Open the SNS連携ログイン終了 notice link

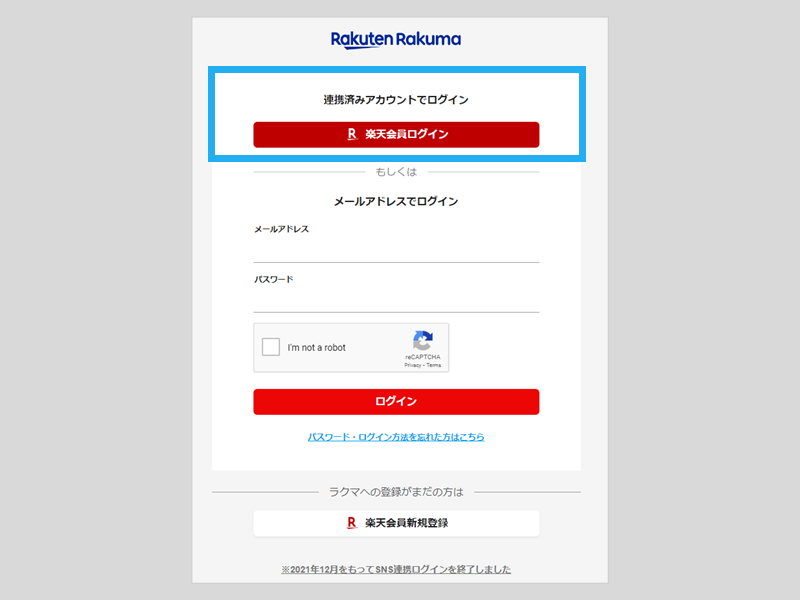click(396, 569)
